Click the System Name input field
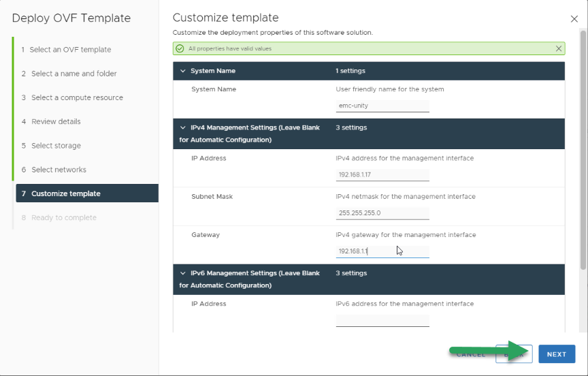Screen dimensions: 588x376 pos(382,106)
